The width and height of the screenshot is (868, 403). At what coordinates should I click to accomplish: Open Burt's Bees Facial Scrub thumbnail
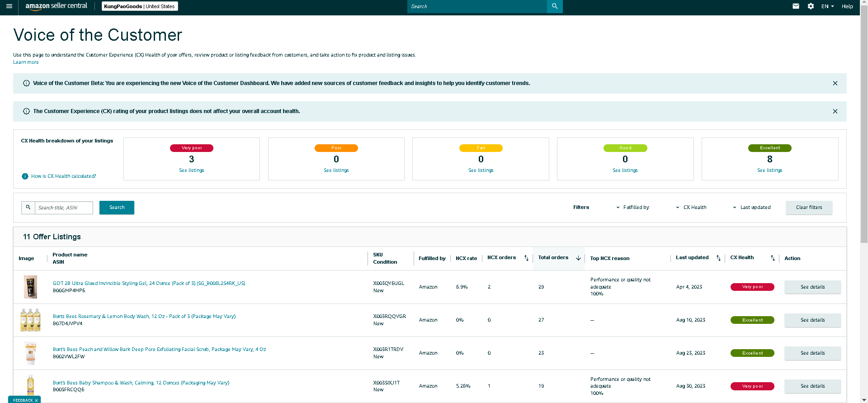pos(30,353)
